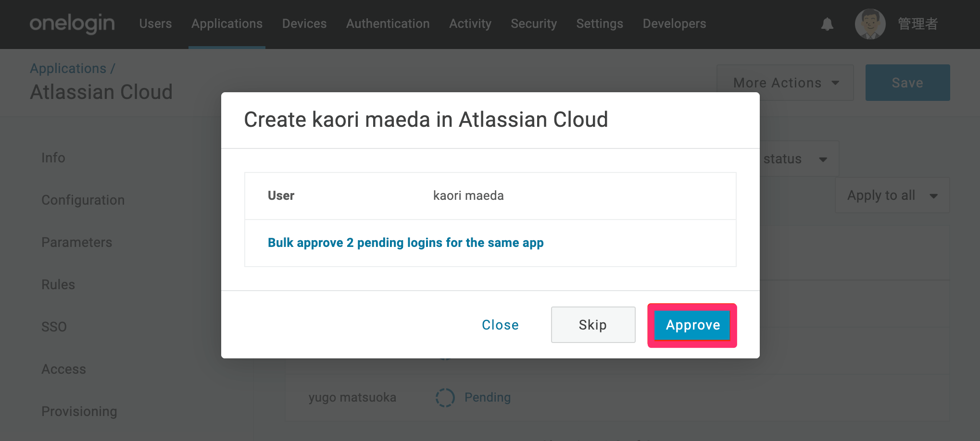Image resolution: width=980 pixels, height=441 pixels.
Task: Select the Parameters sidebar tab
Action: coord(76,242)
